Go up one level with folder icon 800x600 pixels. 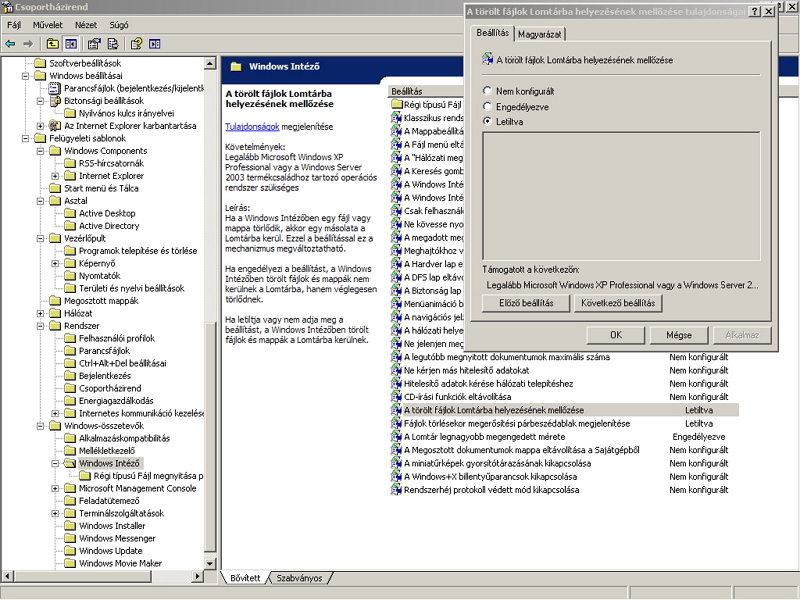pos(53,44)
